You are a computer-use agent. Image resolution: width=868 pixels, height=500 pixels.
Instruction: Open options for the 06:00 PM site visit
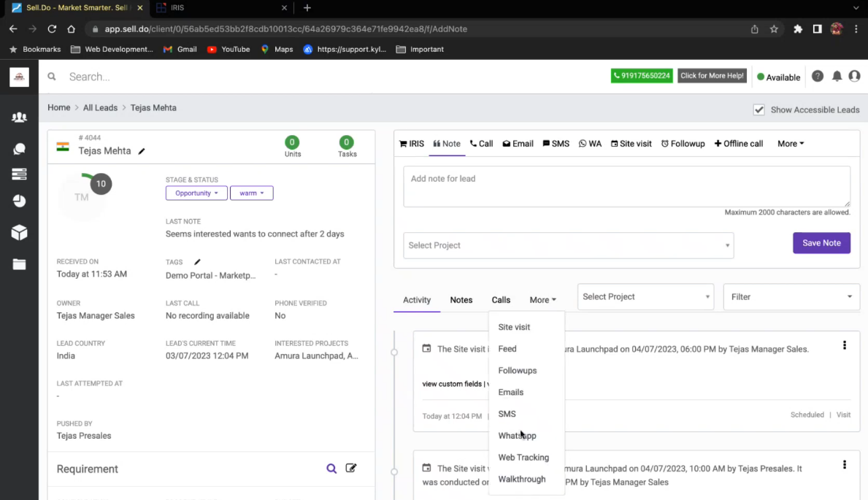[844, 345]
